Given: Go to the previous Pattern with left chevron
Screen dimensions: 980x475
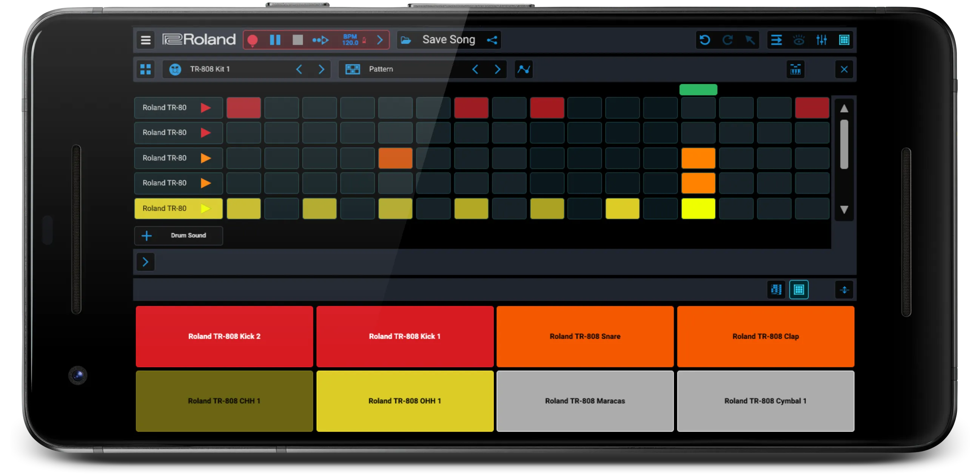Looking at the screenshot, I should tap(475, 69).
